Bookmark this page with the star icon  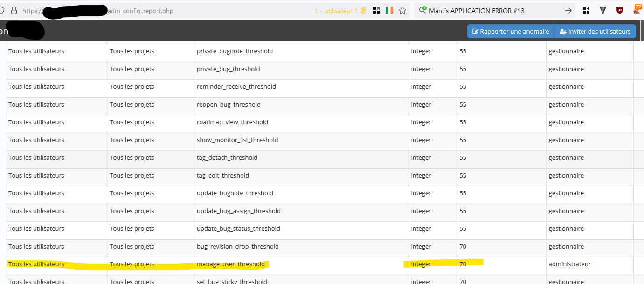(x=402, y=10)
